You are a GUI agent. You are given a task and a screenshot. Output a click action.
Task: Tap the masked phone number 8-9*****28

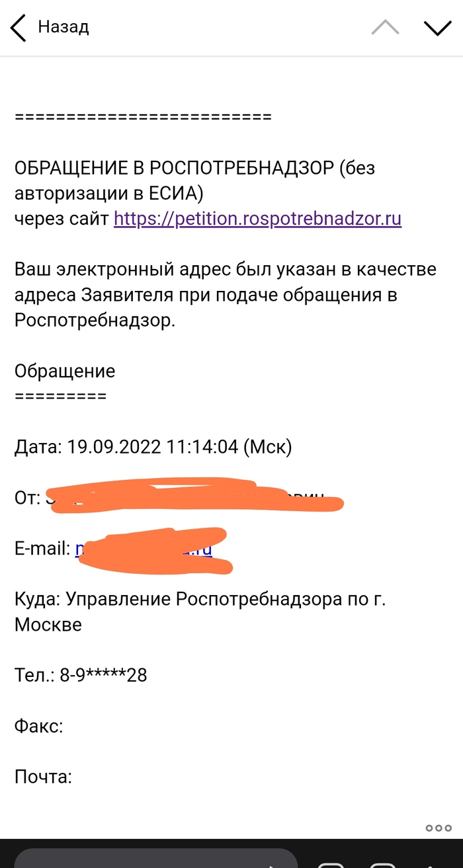pyautogui.click(x=103, y=675)
